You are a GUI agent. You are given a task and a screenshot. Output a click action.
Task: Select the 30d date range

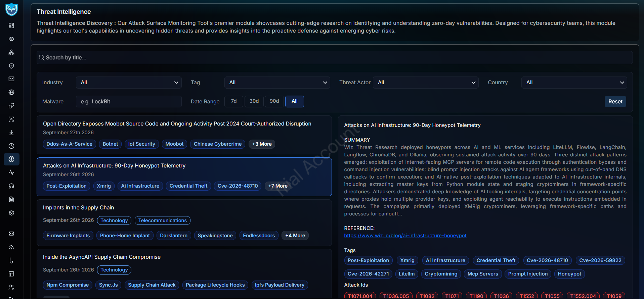pyautogui.click(x=254, y=101)
